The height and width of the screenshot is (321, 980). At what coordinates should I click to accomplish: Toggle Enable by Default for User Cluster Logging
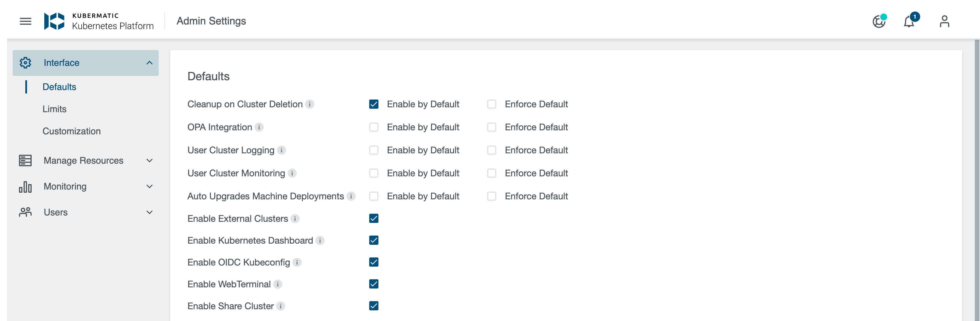(x=374, y=150)
